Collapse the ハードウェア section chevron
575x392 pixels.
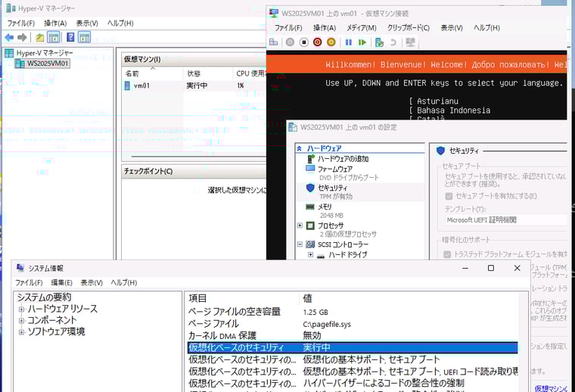point(300,148)
